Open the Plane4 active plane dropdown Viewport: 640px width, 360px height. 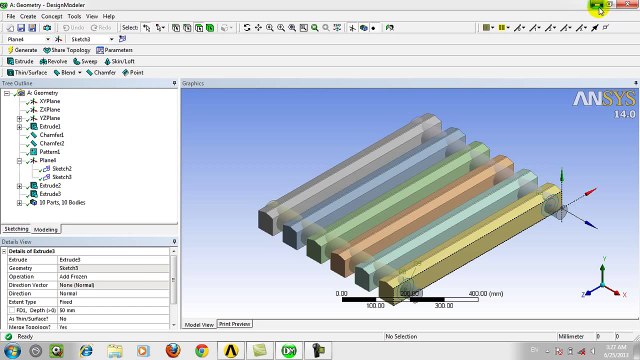tap(48, 39)
